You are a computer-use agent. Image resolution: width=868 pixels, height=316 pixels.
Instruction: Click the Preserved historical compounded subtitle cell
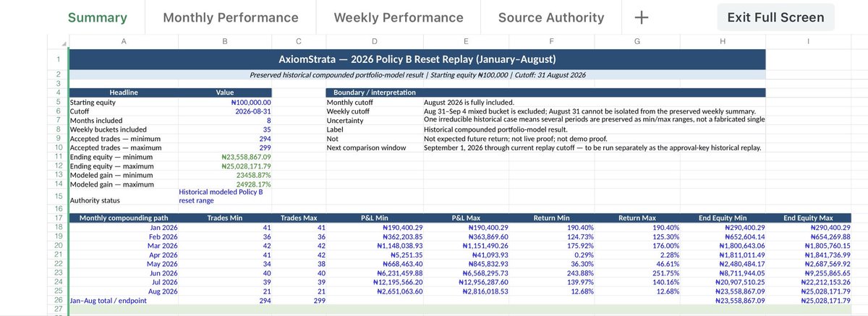[x=417, y=74]
